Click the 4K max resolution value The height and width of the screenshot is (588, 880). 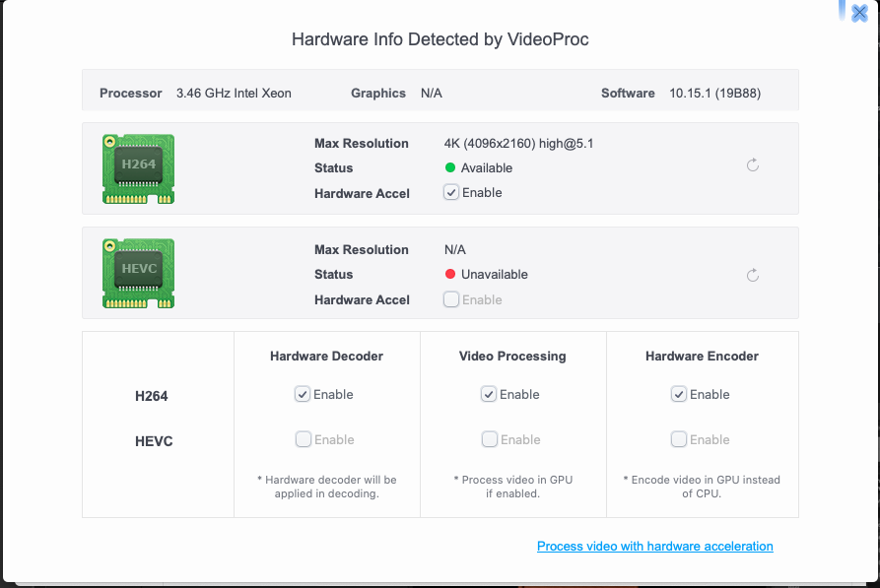[x=518, y=144]
